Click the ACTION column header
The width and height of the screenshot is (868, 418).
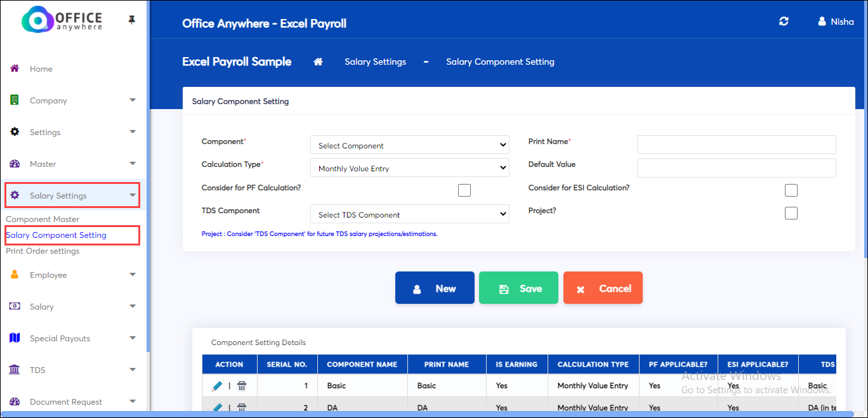tap(229, 364)
